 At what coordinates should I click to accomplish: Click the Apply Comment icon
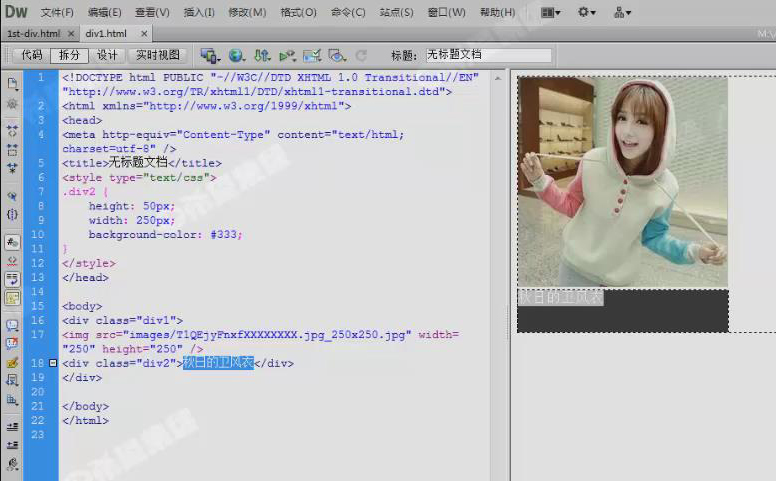click(12, 326)
